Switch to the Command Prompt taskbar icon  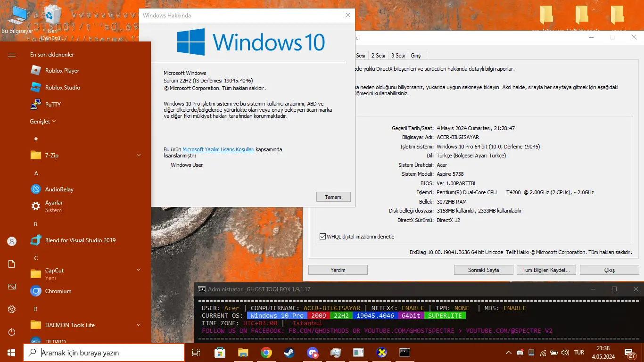pyautogui.click(x=405, y=353)
